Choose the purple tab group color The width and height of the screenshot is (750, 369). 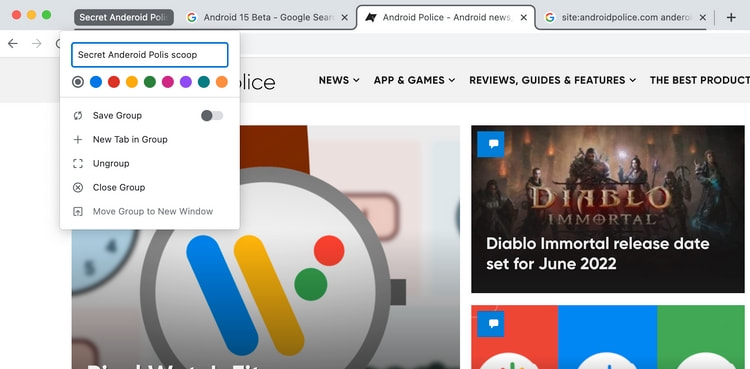[x=186, y=82]
